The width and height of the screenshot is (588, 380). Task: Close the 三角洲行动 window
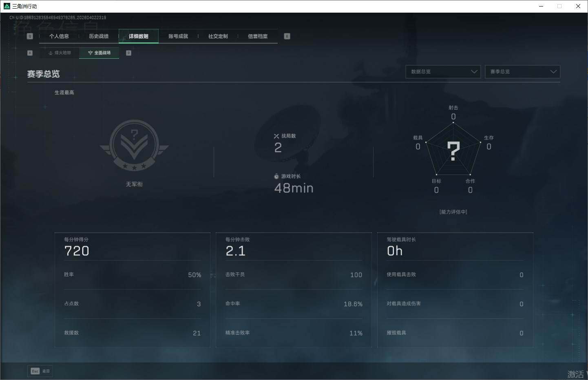[x=578, y=6]
